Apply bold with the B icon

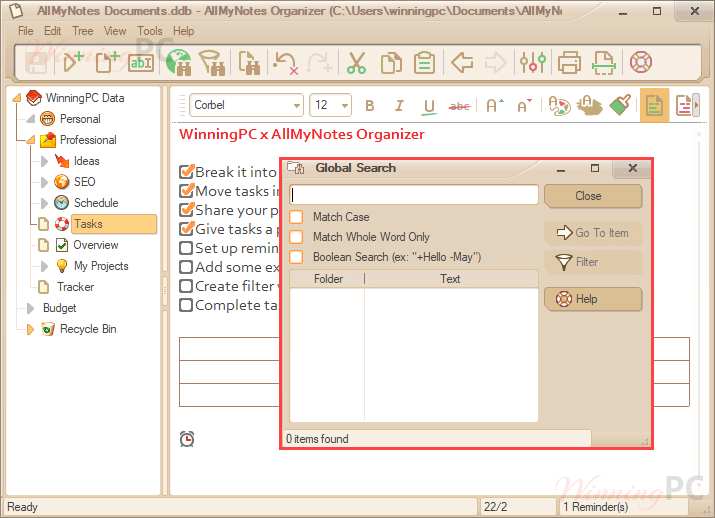tap(370, 106)
